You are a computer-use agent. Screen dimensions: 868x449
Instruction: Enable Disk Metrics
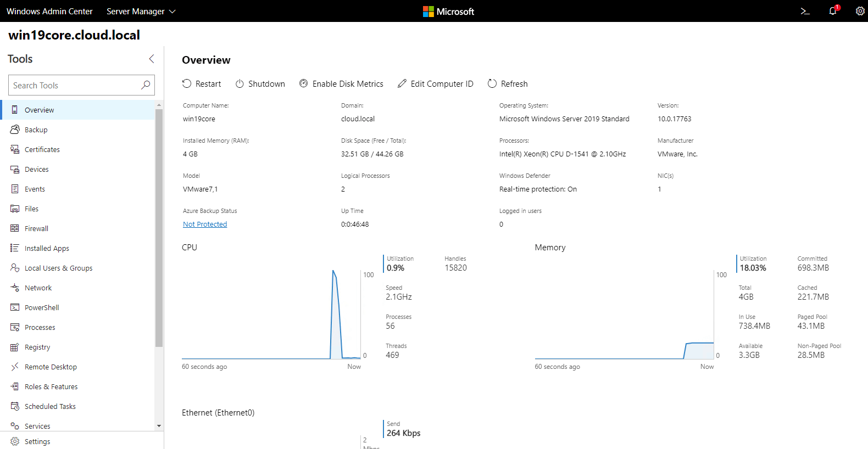coord(341,83)
